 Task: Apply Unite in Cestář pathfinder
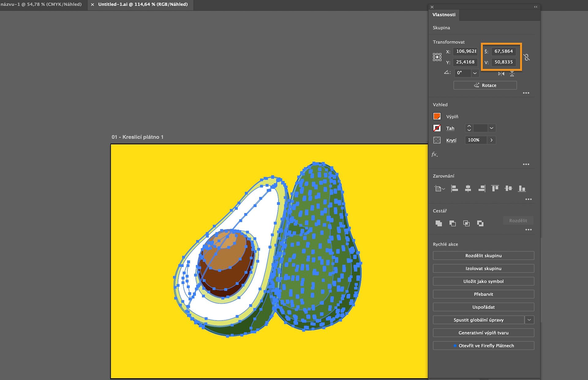439,223
